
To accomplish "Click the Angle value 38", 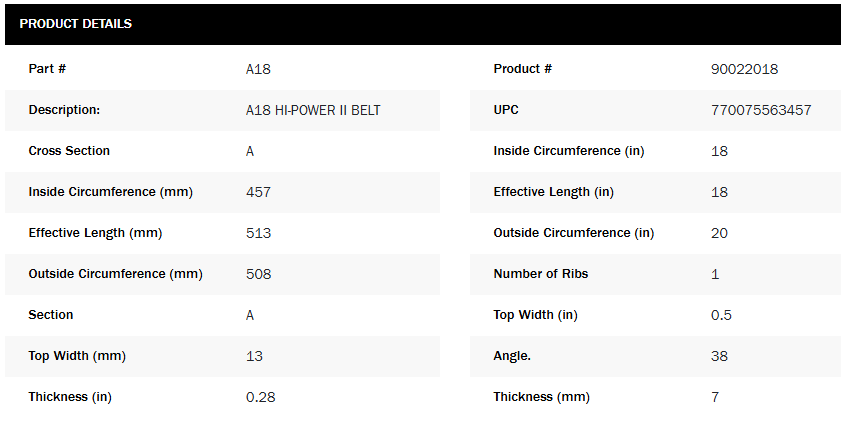I will (x=719, y=356).
